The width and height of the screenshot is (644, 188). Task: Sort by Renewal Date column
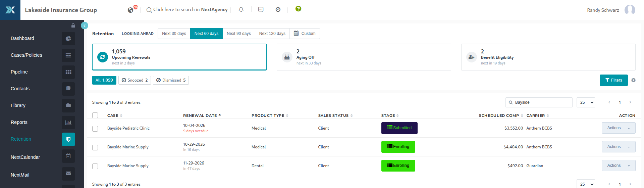pos(202,115)
